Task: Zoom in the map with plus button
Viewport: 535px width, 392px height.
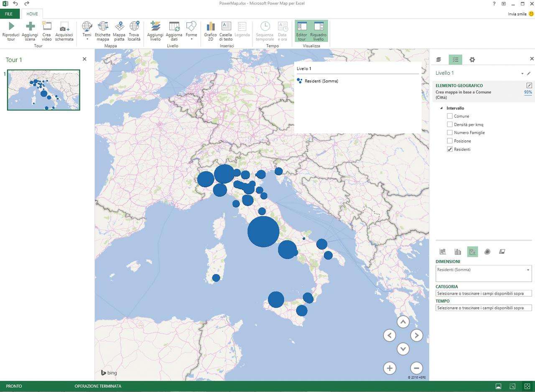Action: click(390, 368)
